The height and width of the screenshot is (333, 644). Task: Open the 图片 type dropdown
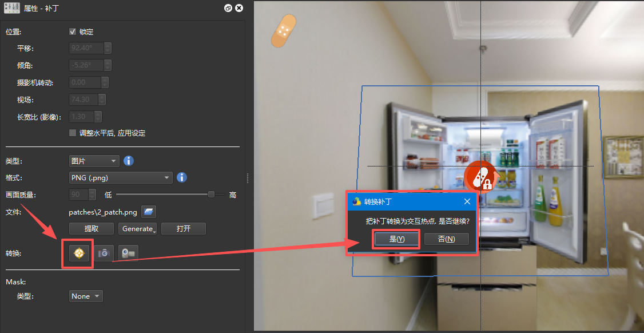[94, 161]
